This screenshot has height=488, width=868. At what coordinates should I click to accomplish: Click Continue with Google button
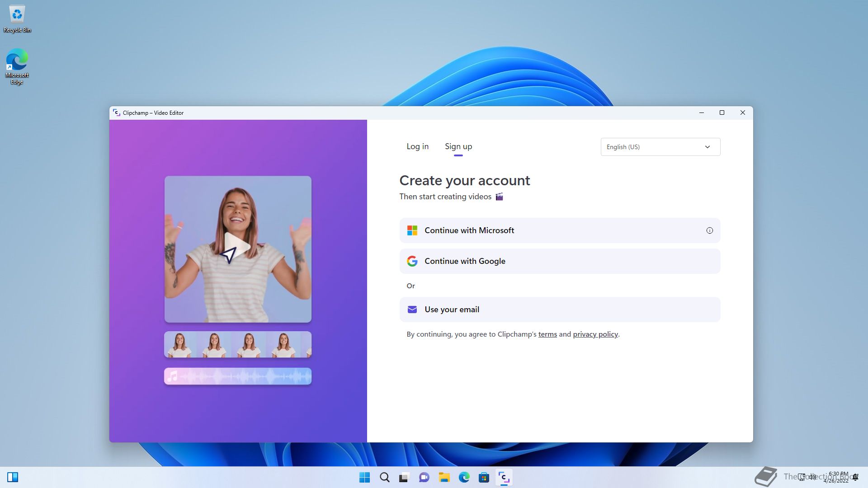coord(560,261)
